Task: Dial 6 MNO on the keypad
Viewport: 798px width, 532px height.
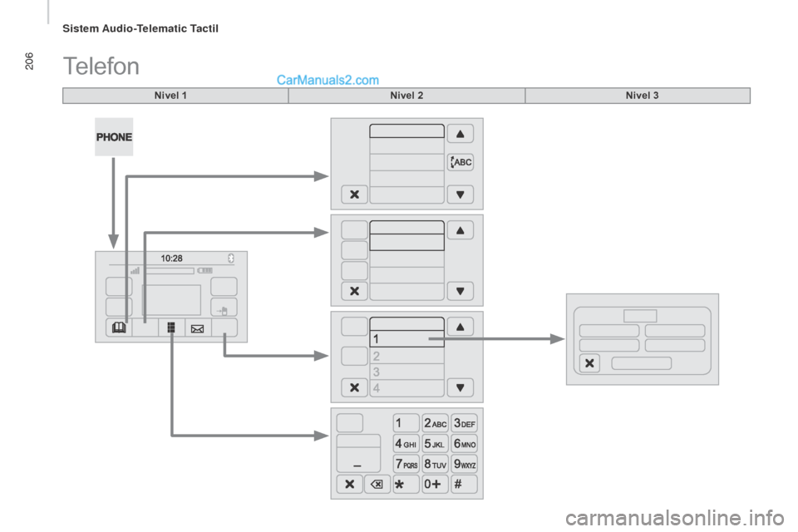Action: (464, 443)
